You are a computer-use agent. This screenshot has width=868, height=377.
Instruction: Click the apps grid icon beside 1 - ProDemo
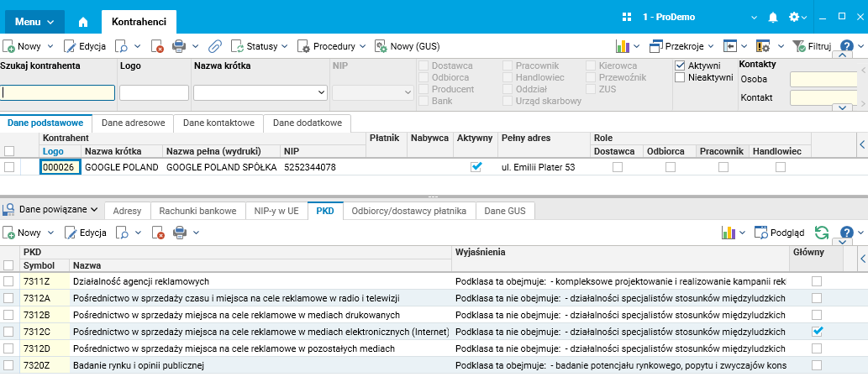tap(627, 17)
